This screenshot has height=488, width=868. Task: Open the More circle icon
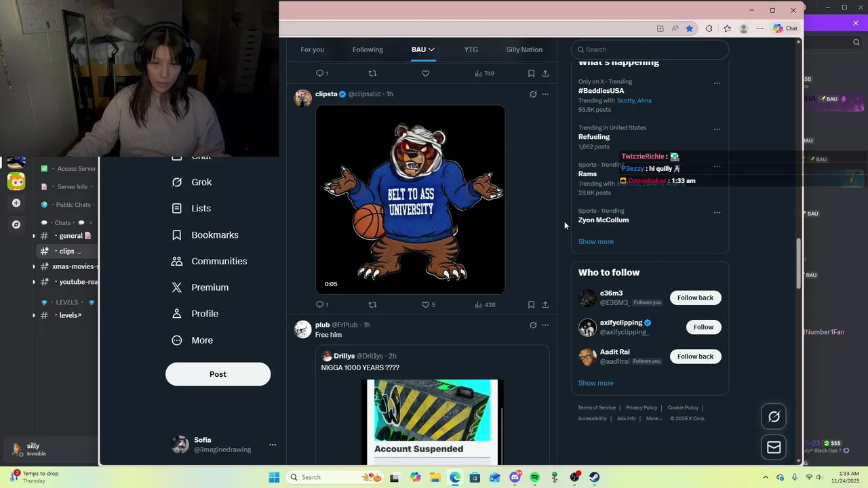pyautogui.click(x=177, y=340)
